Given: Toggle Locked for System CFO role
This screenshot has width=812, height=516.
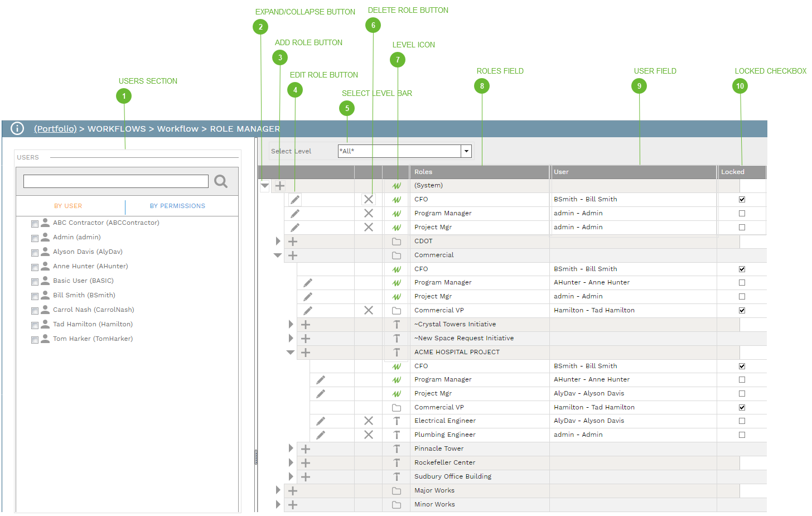Looking at the screenshot, I should 742,199.
